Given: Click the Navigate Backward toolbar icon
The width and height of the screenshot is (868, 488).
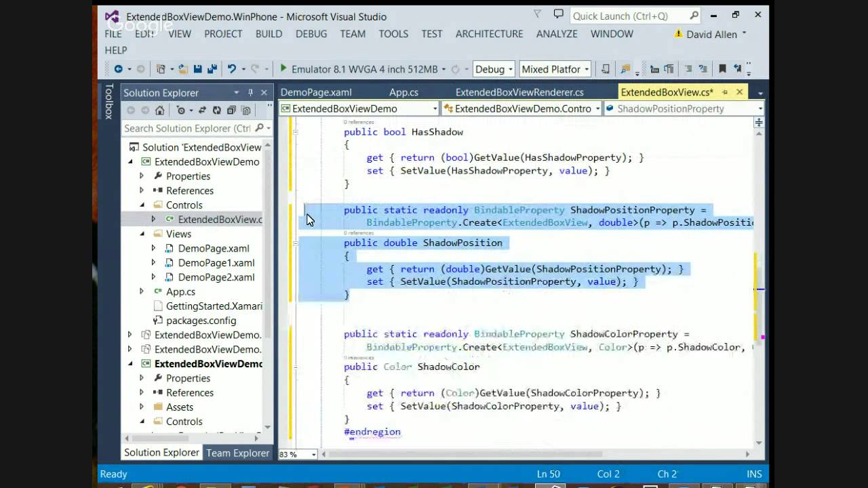Looking at the screenshot, I should (119, 69).
